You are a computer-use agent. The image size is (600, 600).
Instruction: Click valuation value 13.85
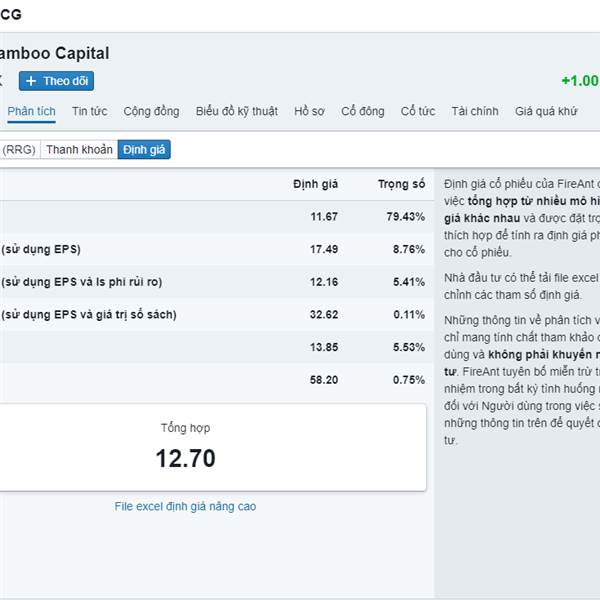[x=324, y=347]
